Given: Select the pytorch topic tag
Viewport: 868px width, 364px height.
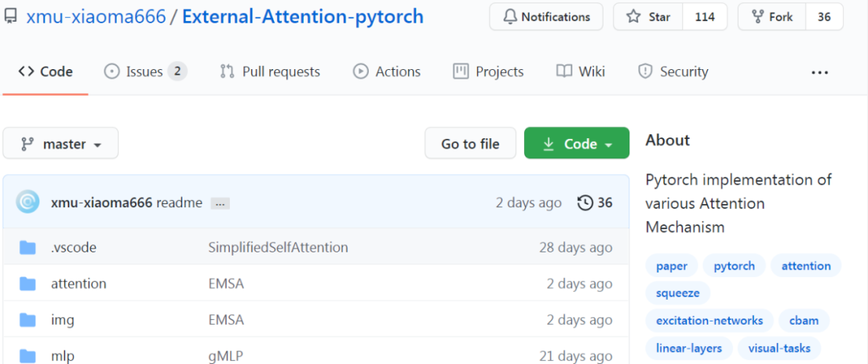Looking at the screenshot, I should click(x=734, y=266).
